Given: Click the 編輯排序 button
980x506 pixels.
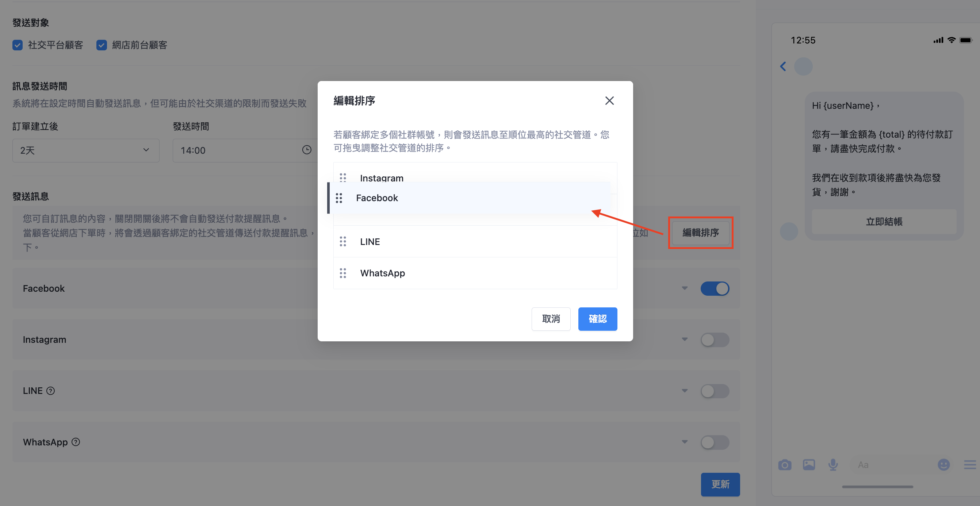Looking at the screenshot, I should pyautogui.click(x=700, y=233).
